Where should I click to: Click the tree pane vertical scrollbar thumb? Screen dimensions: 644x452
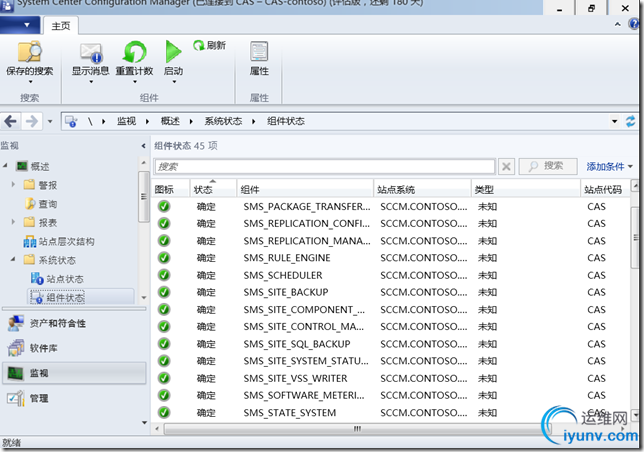pyautogui.click(x=143, y=197)
